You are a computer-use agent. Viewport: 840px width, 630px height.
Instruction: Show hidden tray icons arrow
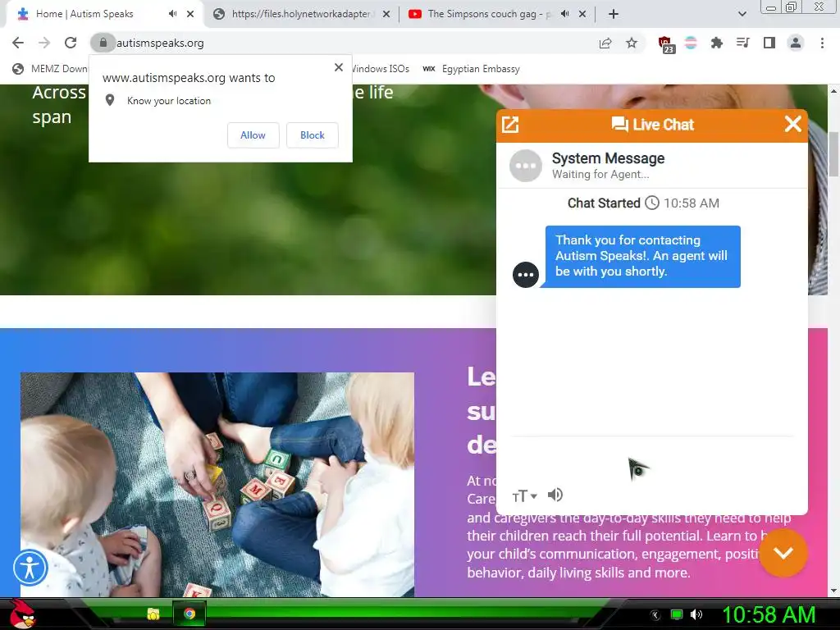click(655, 614)
